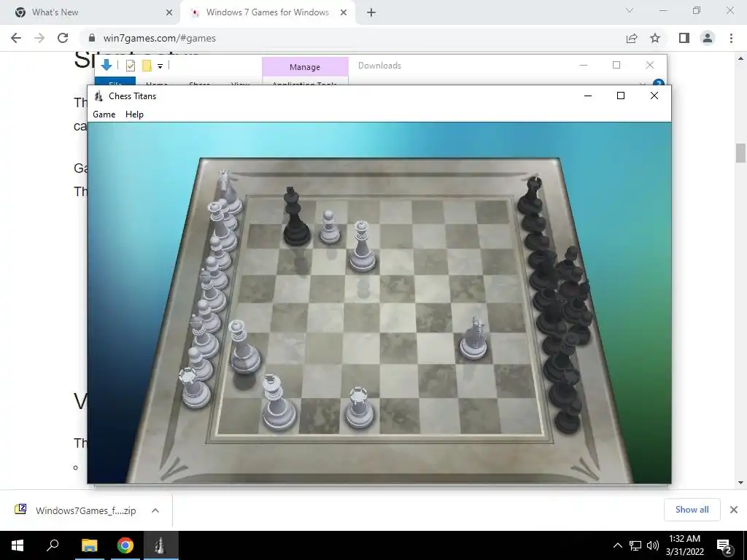Image resolution: width=747 pixels, height=560 pixels.
Task: Expand Quick Access Toolbar dropdown in Downloads
Action: click(160, 66)
